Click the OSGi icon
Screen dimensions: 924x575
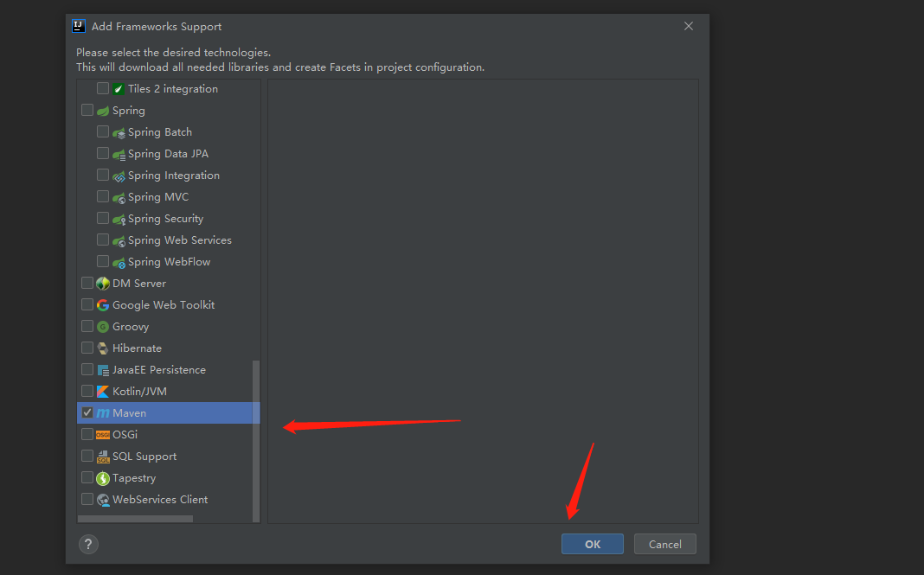point(103,435)
